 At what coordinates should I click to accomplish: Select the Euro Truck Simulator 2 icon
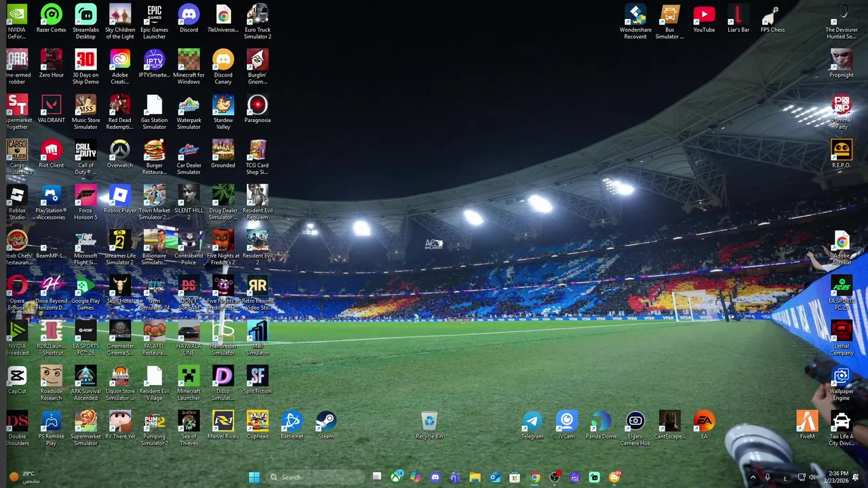(258, 22)
